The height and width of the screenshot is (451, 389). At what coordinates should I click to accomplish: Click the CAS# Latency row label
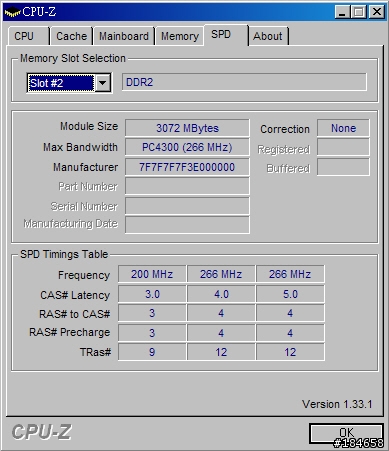(75, 295)
